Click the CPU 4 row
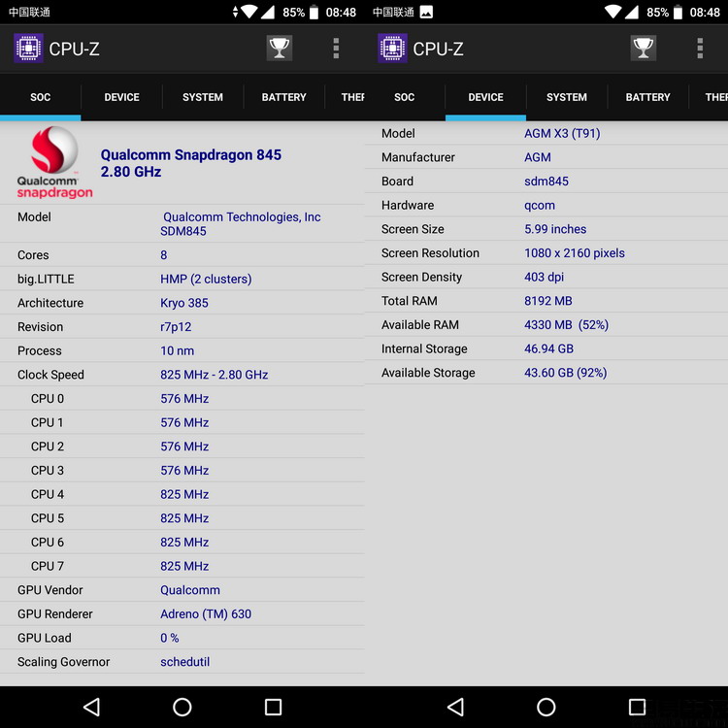 tap(182, 494)
